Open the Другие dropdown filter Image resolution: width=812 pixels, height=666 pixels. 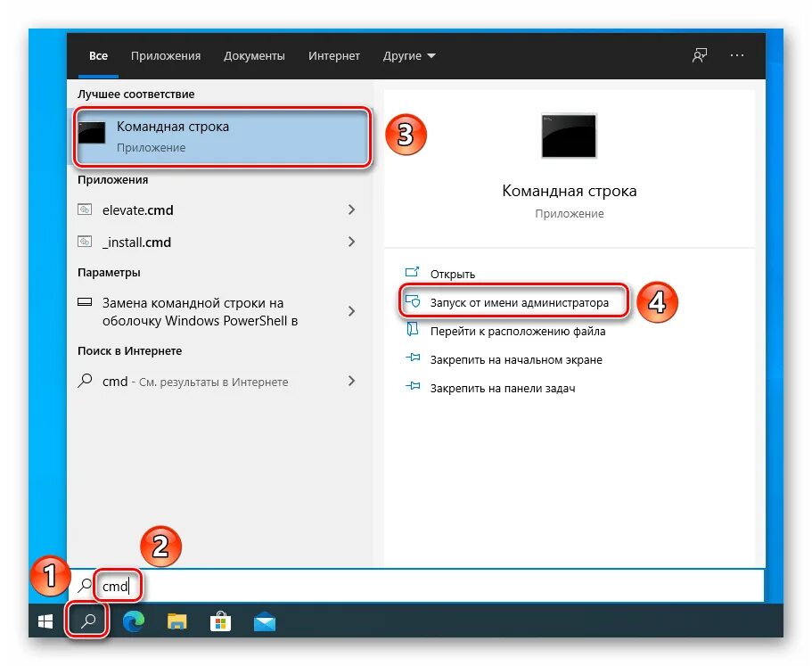(x=409, y=56)
